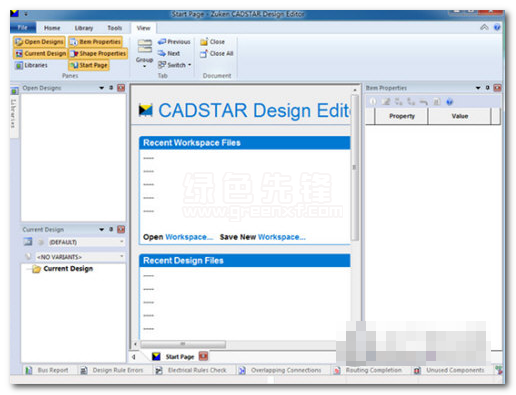Click the document tab scroll-left arrow
This screenshot has height=395, width=516.
134,357
